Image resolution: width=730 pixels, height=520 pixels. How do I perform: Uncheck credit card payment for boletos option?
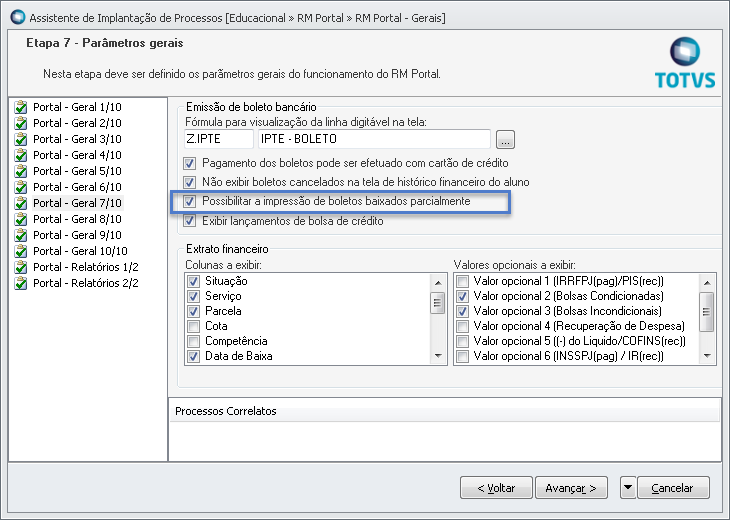pyautogui.click(x=190, y=163)
